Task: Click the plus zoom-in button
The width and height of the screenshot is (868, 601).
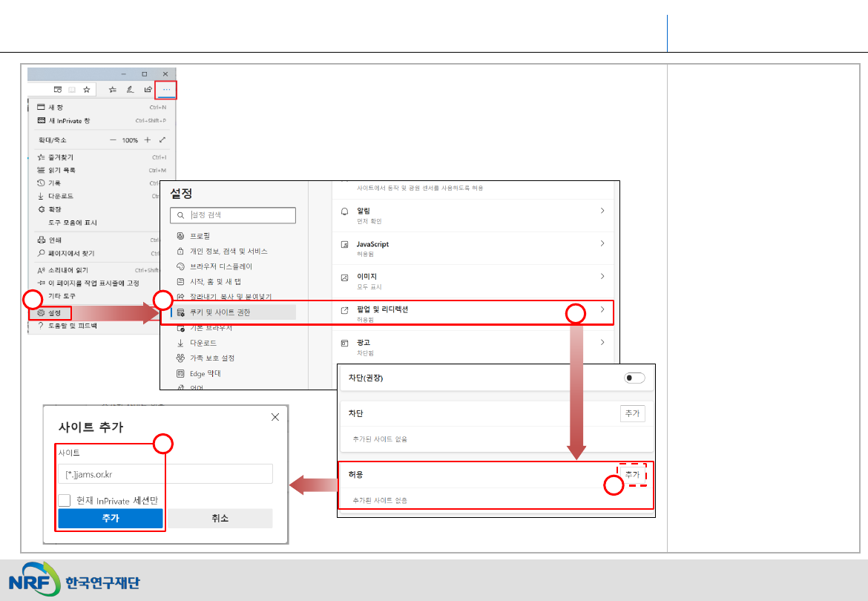Action: coord(148,139)
